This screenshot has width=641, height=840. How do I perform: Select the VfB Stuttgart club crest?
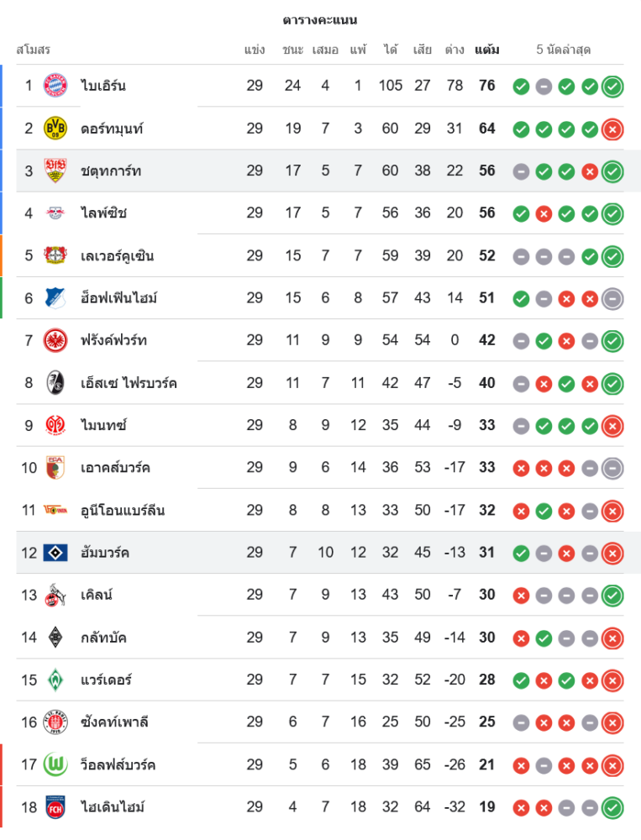point(55,171)
